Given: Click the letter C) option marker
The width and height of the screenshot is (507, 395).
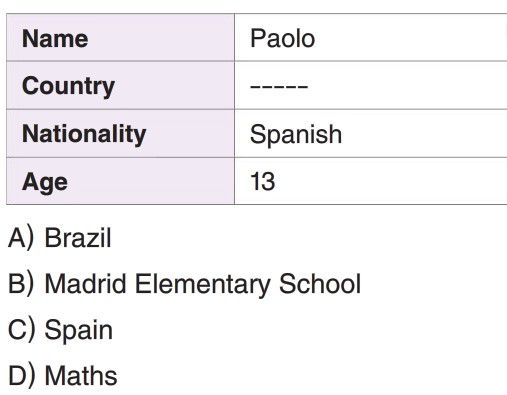Looking at the screenshot, I should click(x=21, y=330).
